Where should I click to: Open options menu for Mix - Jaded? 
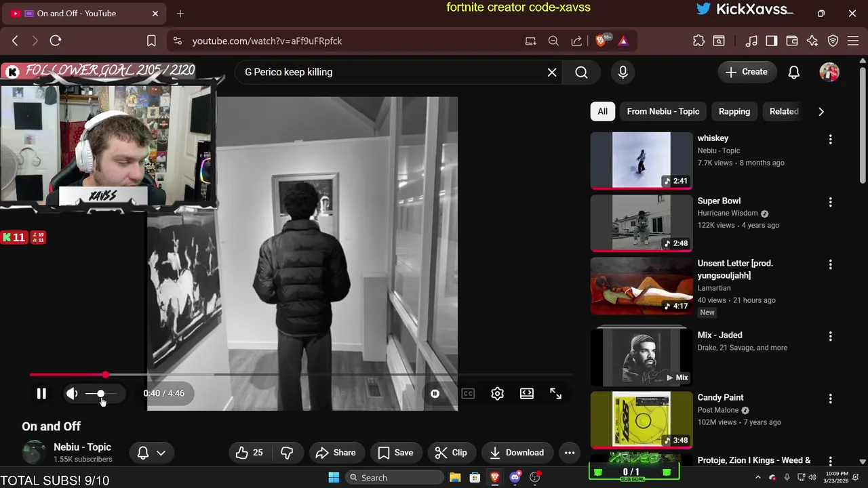830,336
